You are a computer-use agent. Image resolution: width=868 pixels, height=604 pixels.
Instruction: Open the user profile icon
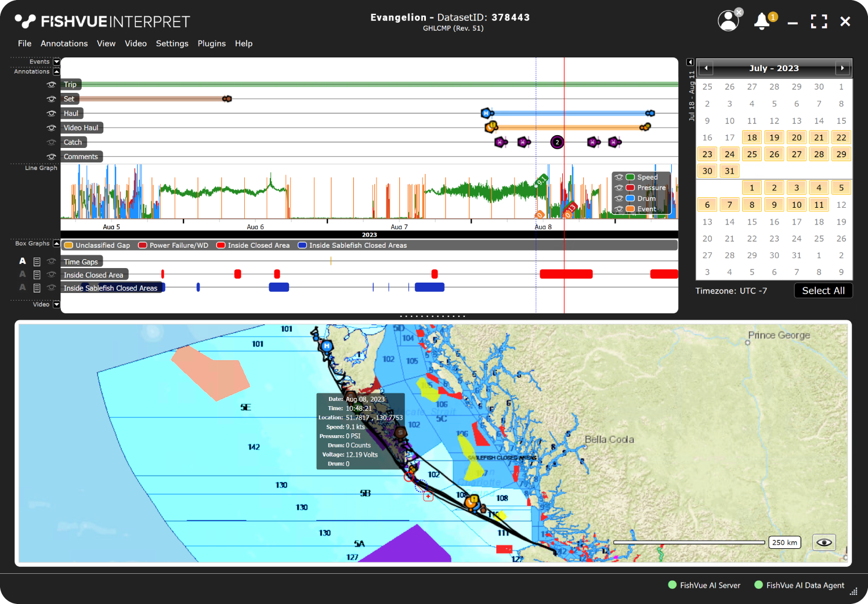[x=728, y=21]
